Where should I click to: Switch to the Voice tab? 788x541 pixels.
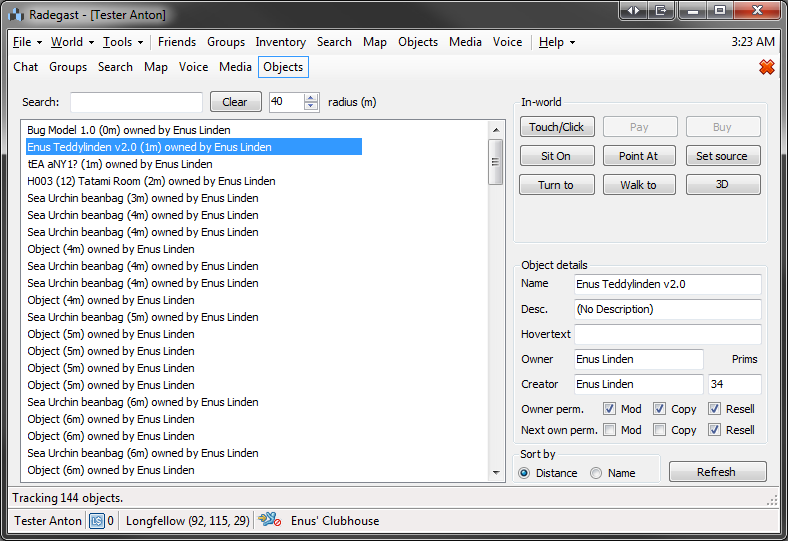[x=193, y=67]
